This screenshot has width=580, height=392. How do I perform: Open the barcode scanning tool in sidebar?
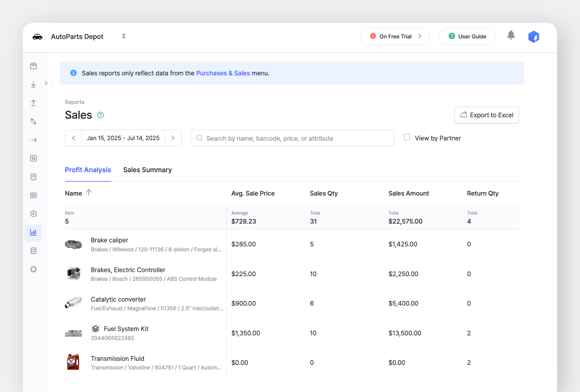[x=33, y=195]
